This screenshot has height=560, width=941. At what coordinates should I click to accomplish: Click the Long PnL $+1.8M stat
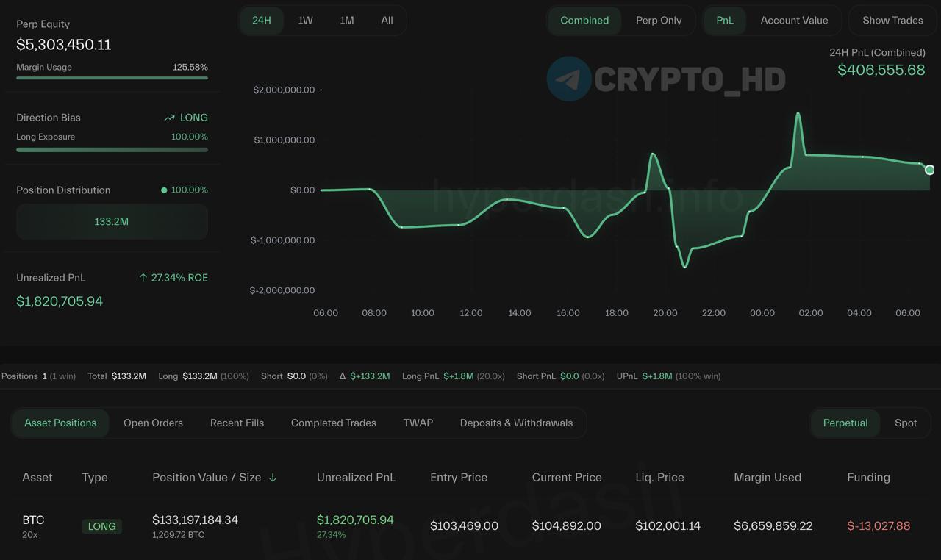[454, 376]
